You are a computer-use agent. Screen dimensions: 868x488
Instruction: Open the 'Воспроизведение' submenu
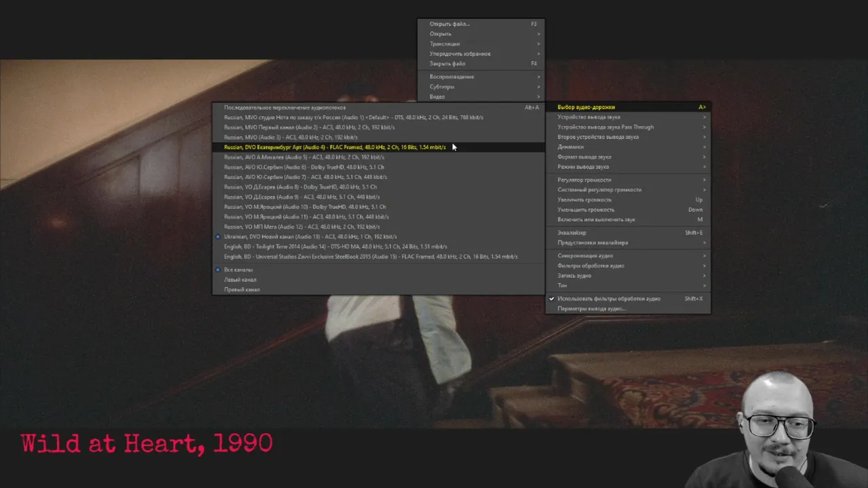[x=481, y=77]
